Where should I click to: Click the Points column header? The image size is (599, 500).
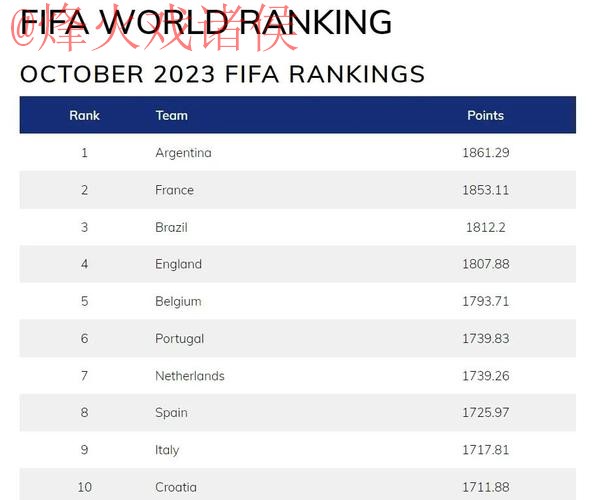click(486, 115)
